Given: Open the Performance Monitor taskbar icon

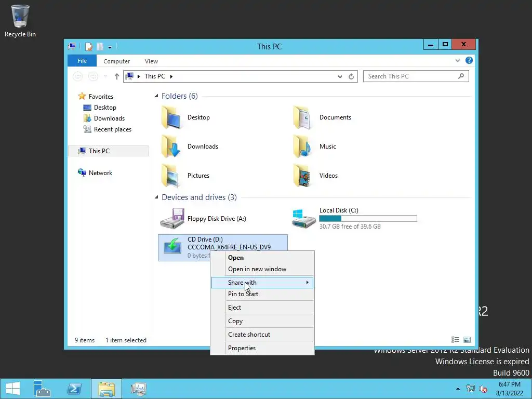Looking at the screenshot, I should pos(138,389).
